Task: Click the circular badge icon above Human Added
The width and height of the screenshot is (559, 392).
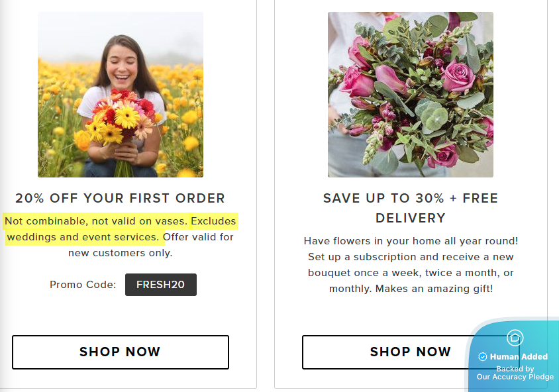Action: pyautogui.click(x=515, y=338)
